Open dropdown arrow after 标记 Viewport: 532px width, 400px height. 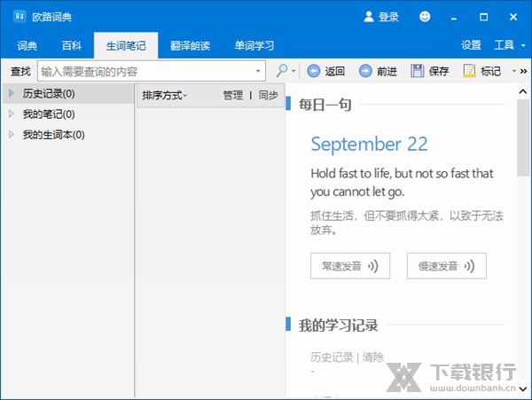(x=514, y=71)
